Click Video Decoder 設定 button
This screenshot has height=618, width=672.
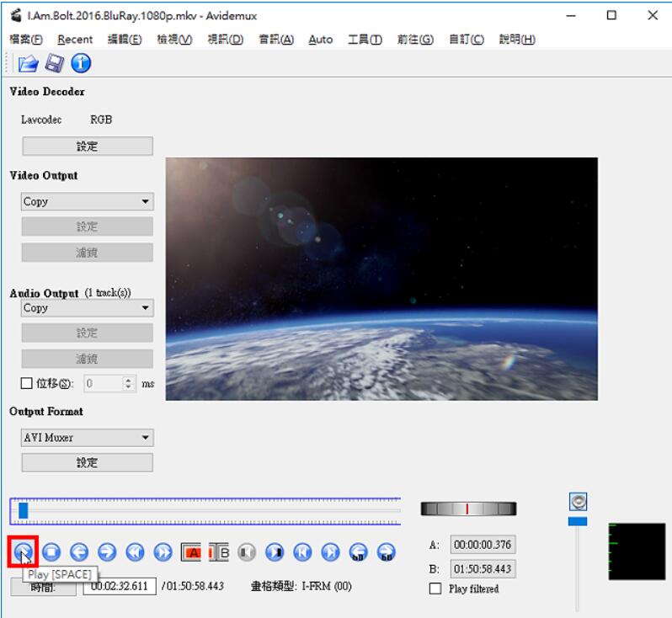(88, 147)
